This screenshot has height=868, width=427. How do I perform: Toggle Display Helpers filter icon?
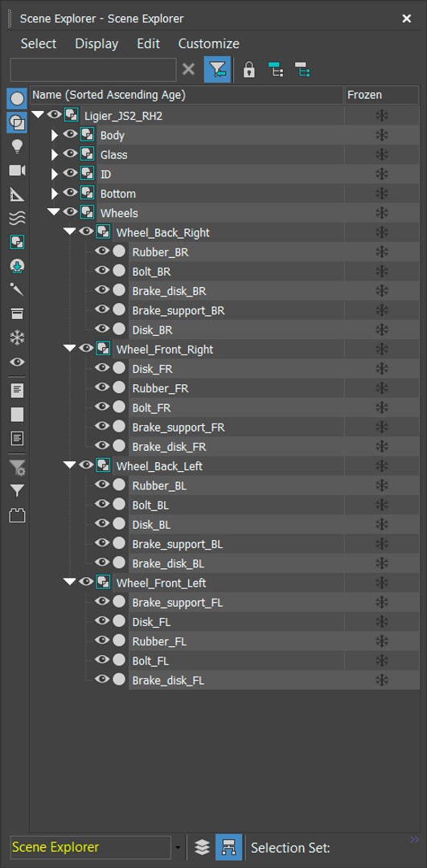tap(17, 194)
